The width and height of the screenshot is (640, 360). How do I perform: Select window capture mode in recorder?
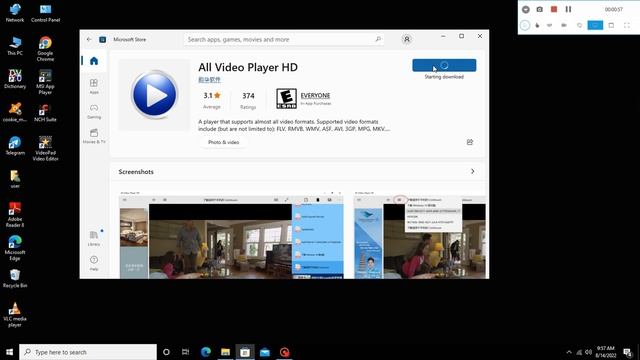click(611, 25)
